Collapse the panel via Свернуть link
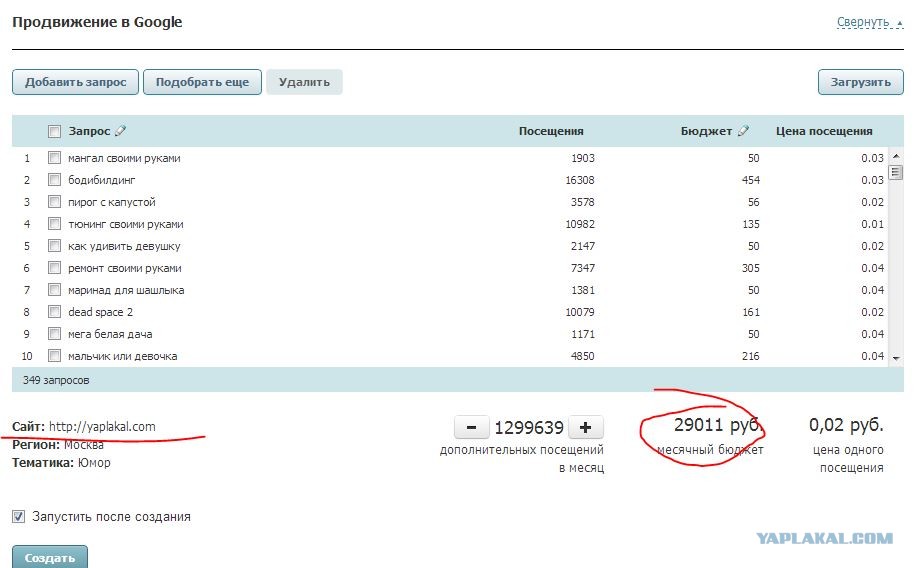 [x=862, y=22]
